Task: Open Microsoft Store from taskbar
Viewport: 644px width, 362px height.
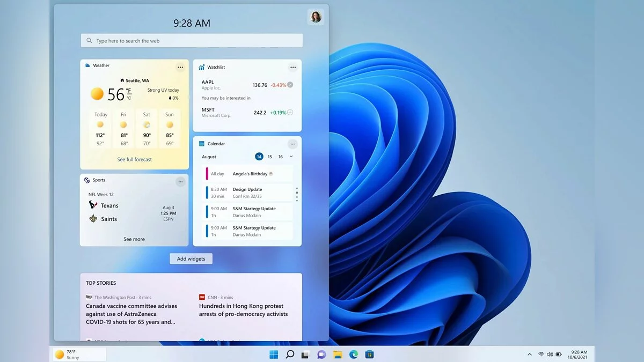Action: click(x=369, y=354)
